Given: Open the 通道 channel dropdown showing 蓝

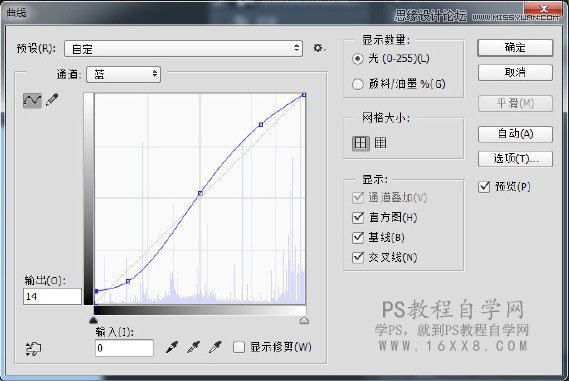Looking at the screenshot, I should click(123, 74).
